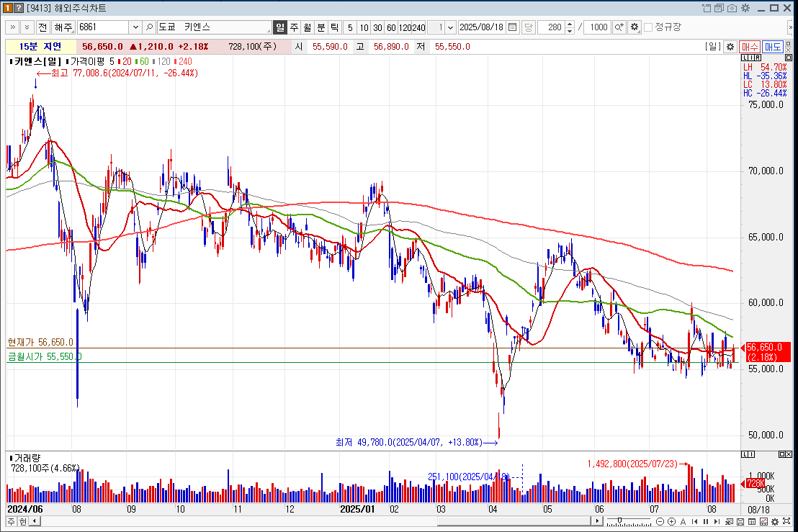Toggle the 주 weekly period button
Screen dimensions: 798x532
[x=294, y=27]
